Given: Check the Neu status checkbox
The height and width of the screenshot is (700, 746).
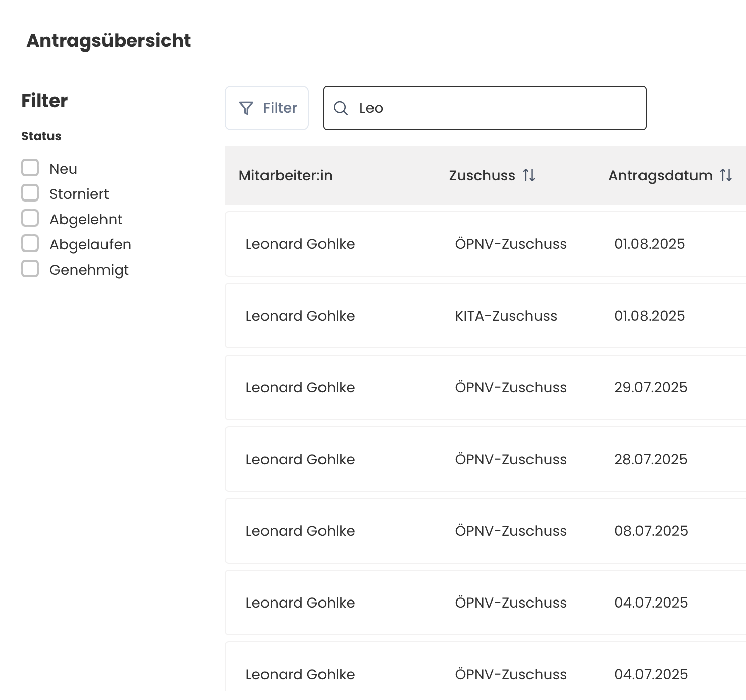Looking at the screenshot, I should tap(30, 168).
